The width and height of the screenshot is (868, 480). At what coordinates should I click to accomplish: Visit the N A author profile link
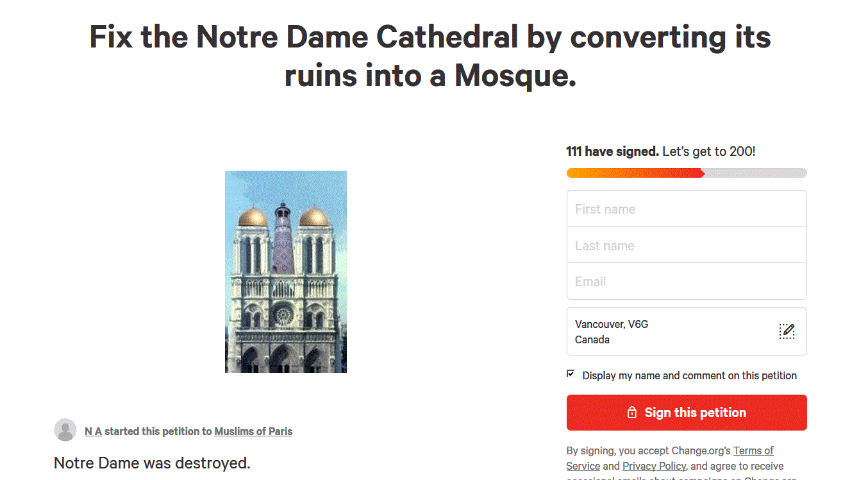click(93, 431)
